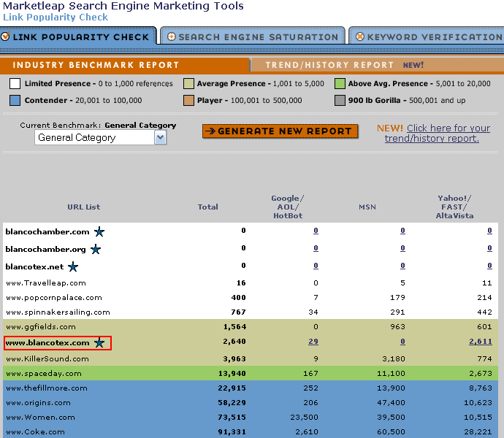
Task: Click the Marketleap Search Engine Marketing Tools heading
Action: pyautogui.click(x=123, y=6)
